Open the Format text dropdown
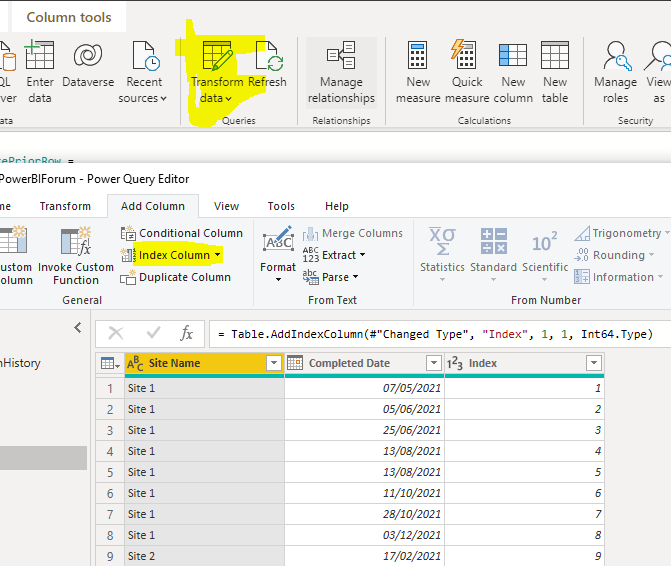The image size is (671, 566). (x=278, y=255)
